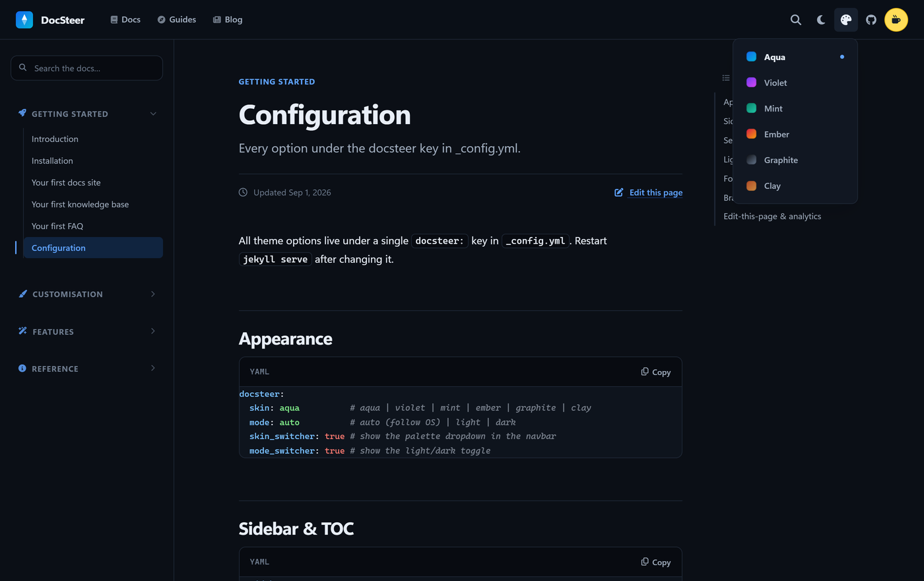The width and height of the screenshot is (924, 581).
Task: Jump to Edit-this-page & analytics section
Action: pos(772,216)
